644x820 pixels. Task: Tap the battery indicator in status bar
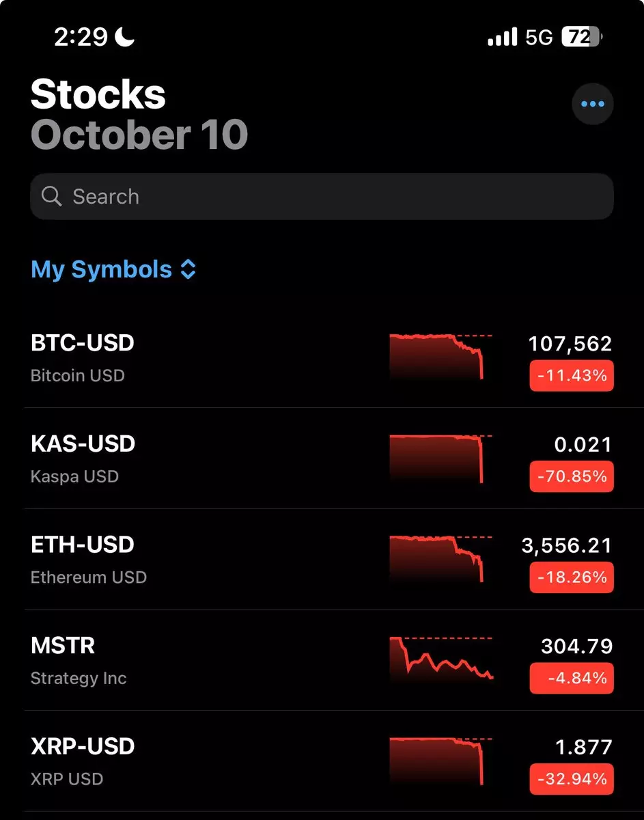point(581,37)
